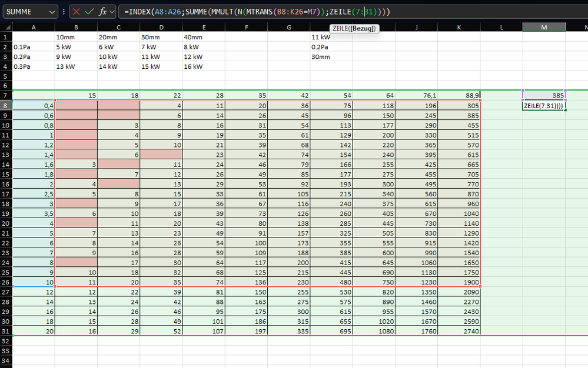This screenshot has width=588, height=368.
Task: Click editing cell M8 showing ZEILE(7:31))))
Action: (x=544, y=106)
